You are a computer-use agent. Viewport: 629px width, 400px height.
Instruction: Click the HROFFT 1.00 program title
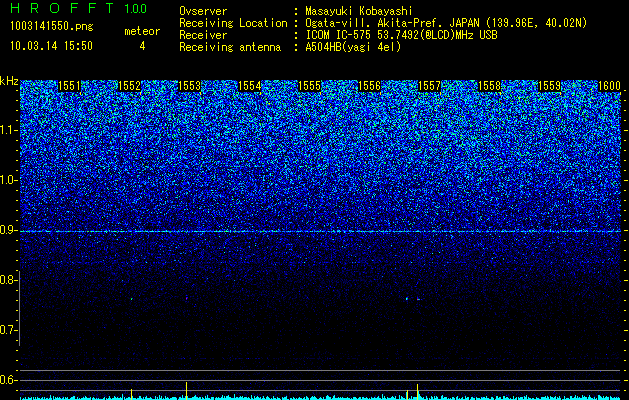pyautogui.click(x=79, y=8)
